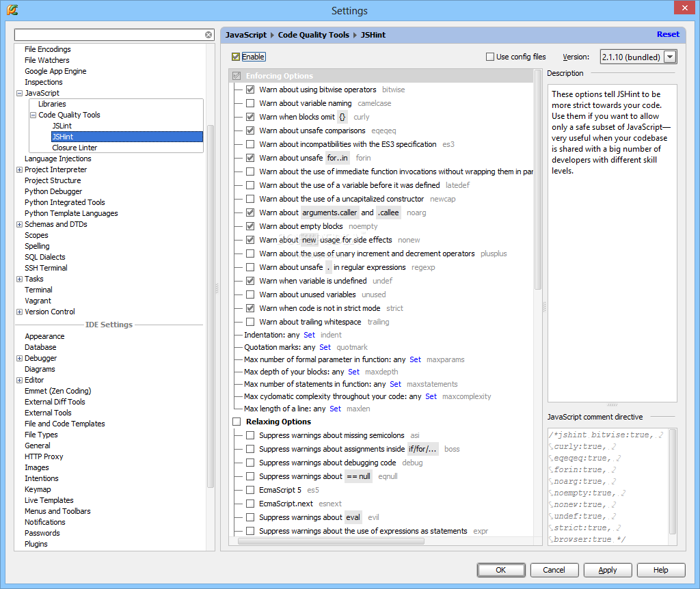Enable Warn about ES3 incompatibilities
Screen dimensions: 700x589
(250, 144)
